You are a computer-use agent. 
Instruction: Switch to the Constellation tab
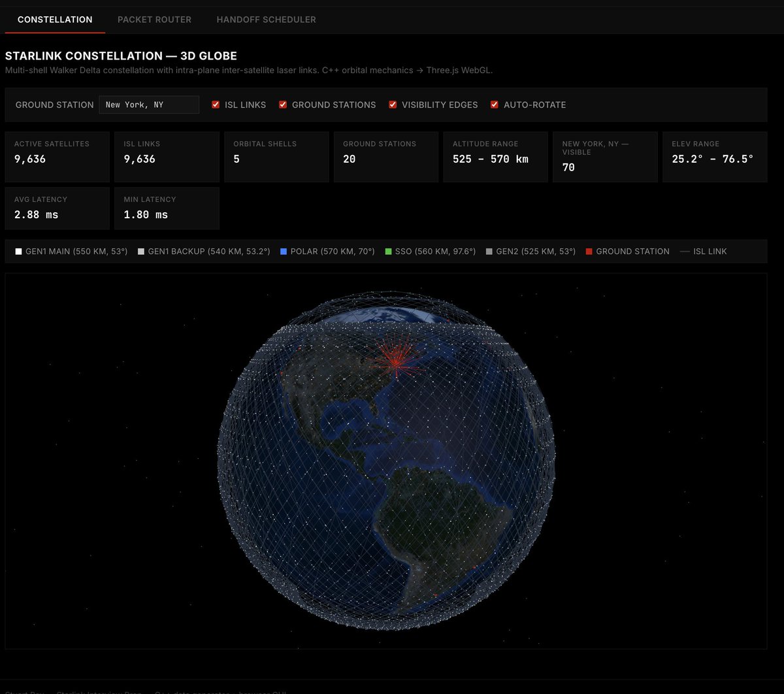pyautogui.click(x=55, y=20)
